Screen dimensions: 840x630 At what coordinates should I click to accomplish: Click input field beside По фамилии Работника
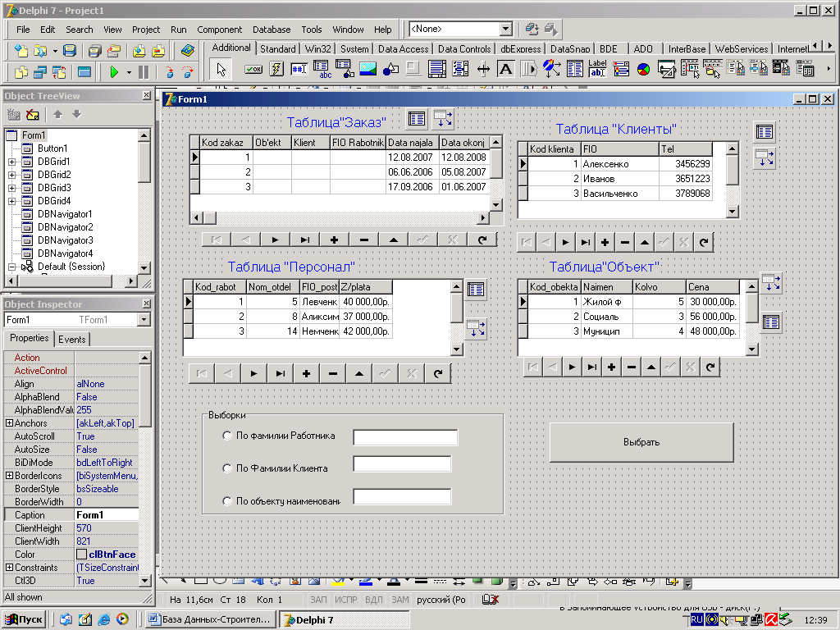click(x=405, y=437)
